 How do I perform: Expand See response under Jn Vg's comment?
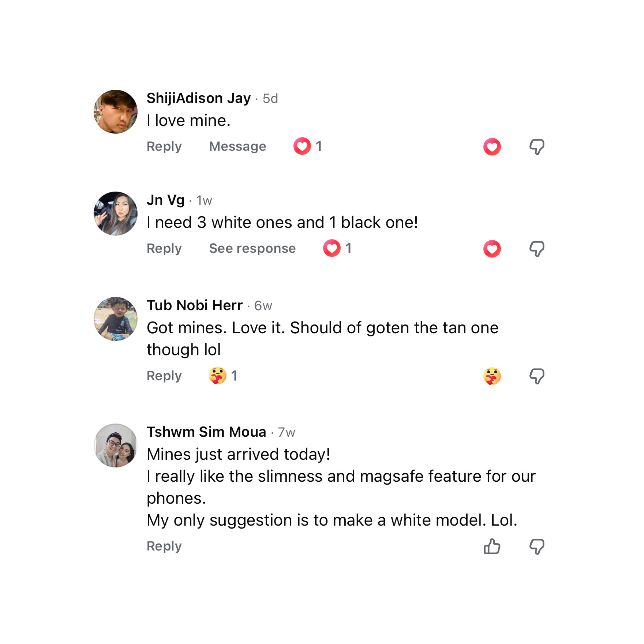(252, 248)
